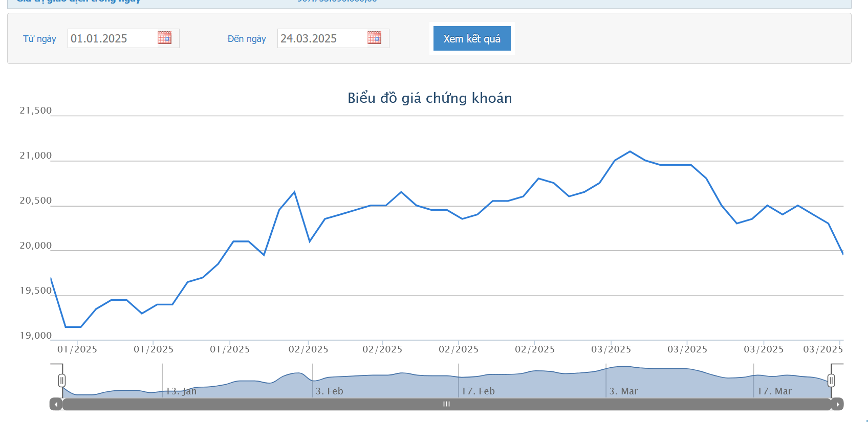
Task: Click the right range handle of navigator
Action: (831, 381)
